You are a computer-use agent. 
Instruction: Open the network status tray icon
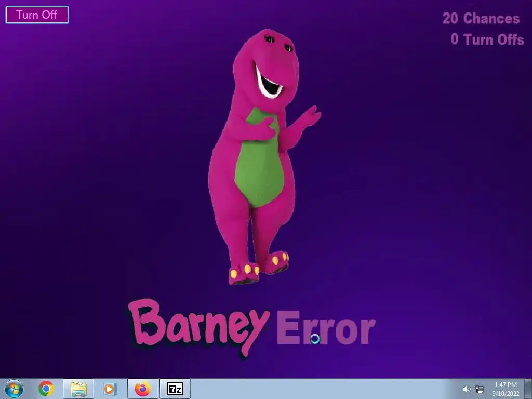[480, 389]
